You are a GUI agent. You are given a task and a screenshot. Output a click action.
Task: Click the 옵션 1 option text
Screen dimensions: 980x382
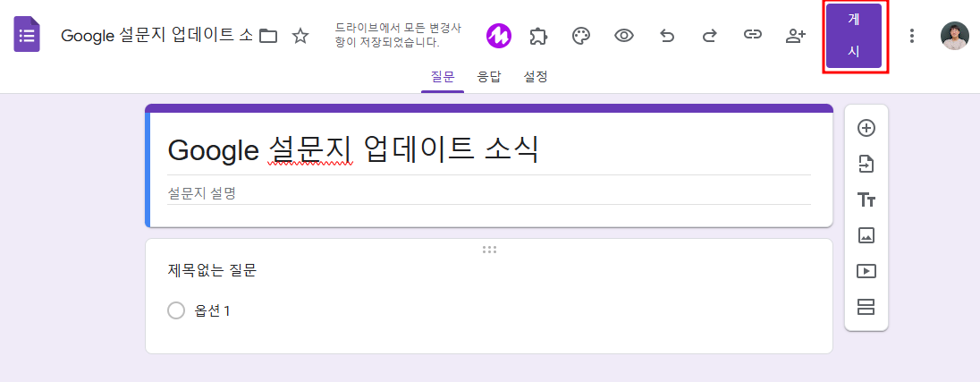213,310
